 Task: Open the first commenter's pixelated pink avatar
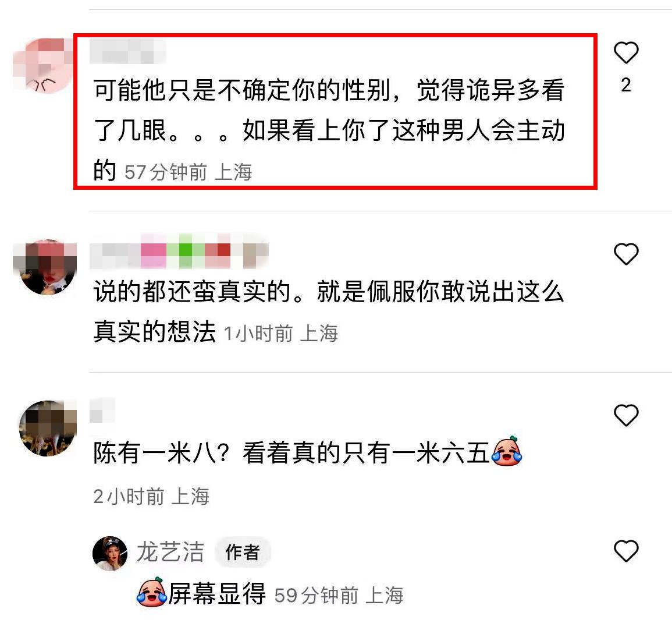point(45,65)
